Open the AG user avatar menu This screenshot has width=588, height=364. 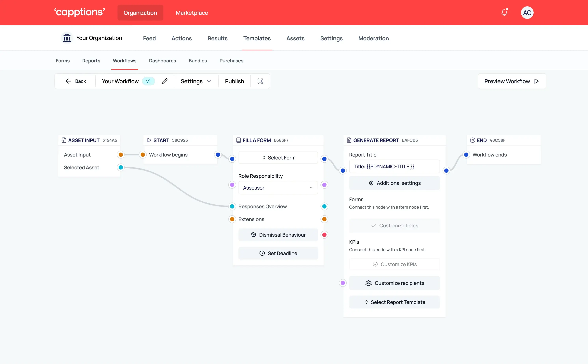click(527, 13)
